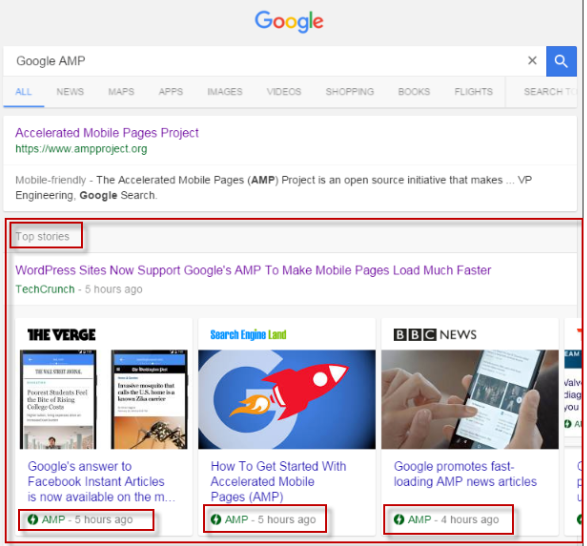Click the https://www.ampproject.org URL
587x546 pixels.
(x=81, y=149)
